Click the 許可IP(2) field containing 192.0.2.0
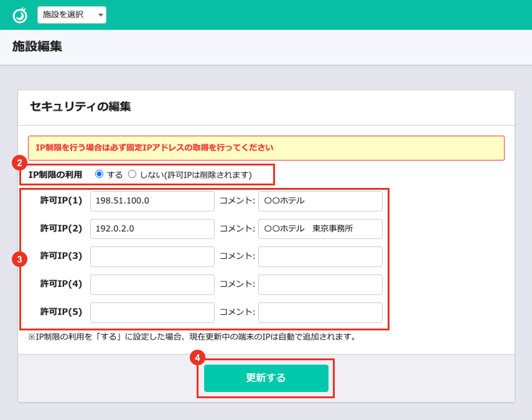The width and height of the screenshot is (532, 420). [x=152, y=229]
